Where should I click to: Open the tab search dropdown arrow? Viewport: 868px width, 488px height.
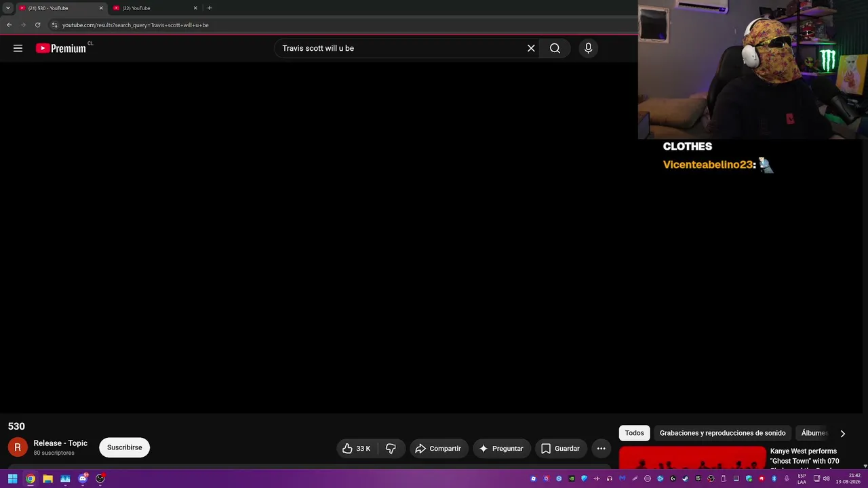pyautogui.click(x=7, y=8)
